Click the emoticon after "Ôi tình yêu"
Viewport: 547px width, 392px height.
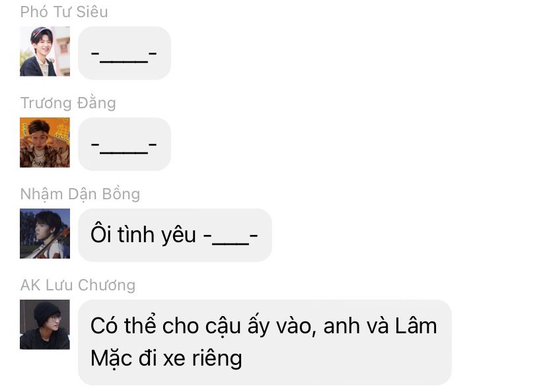pyautogui.click(x=231, y=237)
